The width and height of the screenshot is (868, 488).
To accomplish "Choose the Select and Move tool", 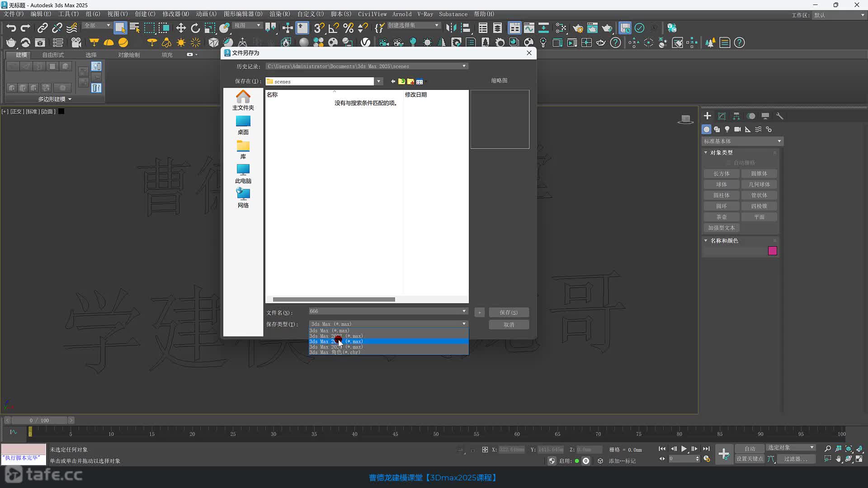I will click(181, 28).
